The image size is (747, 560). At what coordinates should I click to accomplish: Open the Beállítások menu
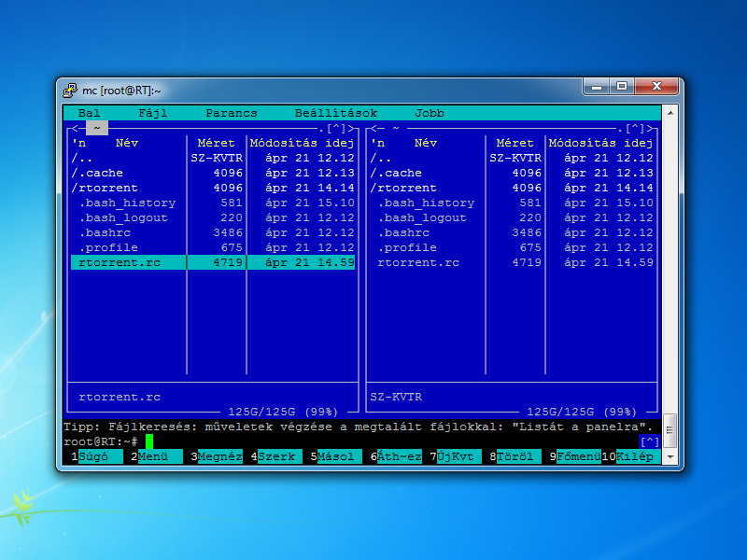tap(336, 113)
